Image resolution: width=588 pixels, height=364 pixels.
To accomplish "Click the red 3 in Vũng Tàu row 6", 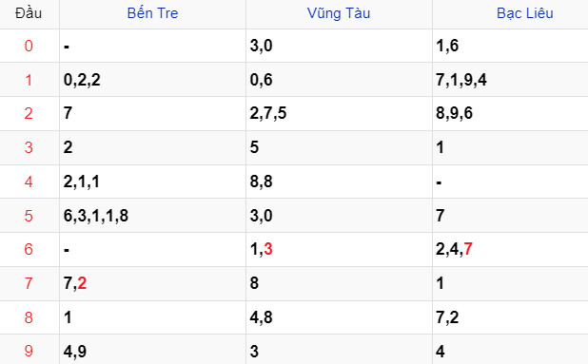I will pos(268,249).
